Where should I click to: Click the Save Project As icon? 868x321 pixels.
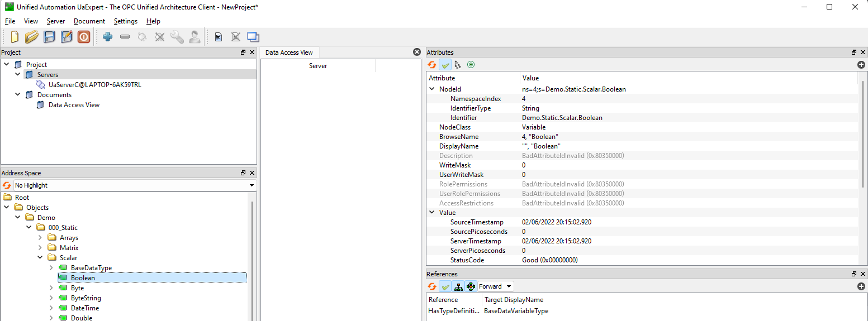click(x=67, y=37)
